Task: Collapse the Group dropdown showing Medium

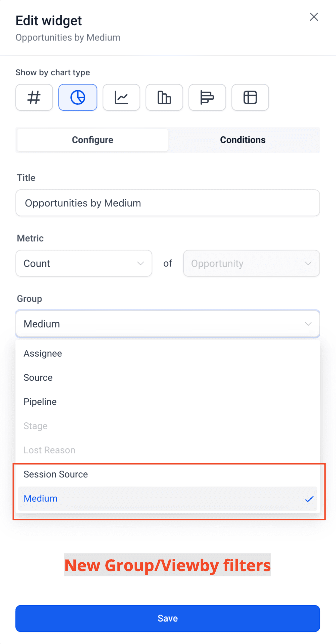Action: click(x=168, y=324)
